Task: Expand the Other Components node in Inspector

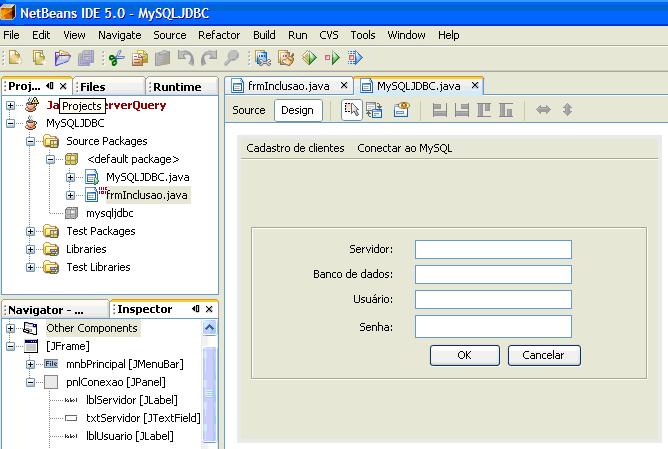Action: (x=11, y=328)
